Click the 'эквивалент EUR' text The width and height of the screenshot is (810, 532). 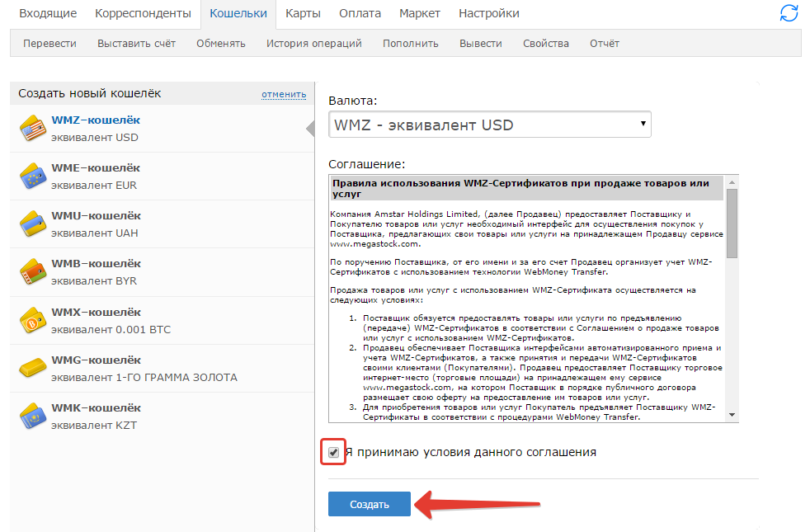coord(94,186)
